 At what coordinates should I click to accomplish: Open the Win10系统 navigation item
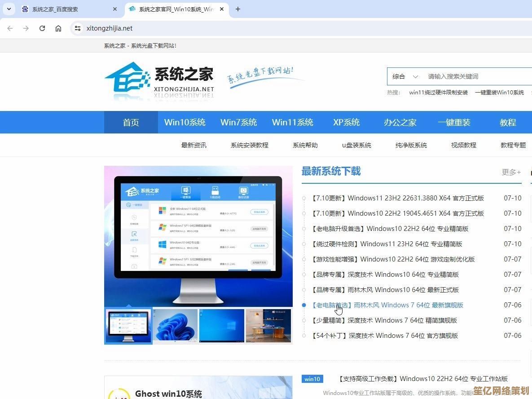point(185,122)
